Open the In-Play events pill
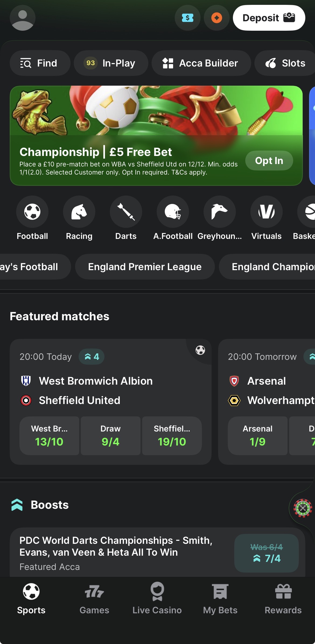The image size is (315, 644). click(111, 63)
